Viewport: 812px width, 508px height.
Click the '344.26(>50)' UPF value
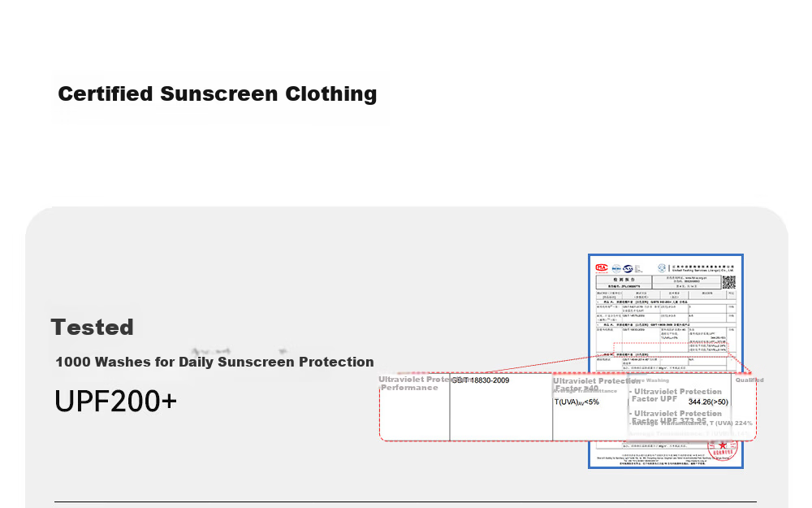[708, 402]
